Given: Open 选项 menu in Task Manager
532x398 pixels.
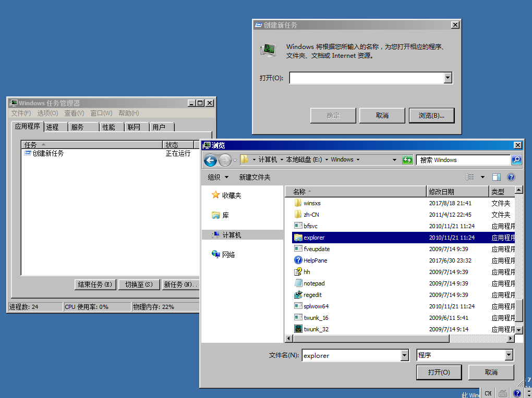Looking at the screenshot, I should (47, 113).
